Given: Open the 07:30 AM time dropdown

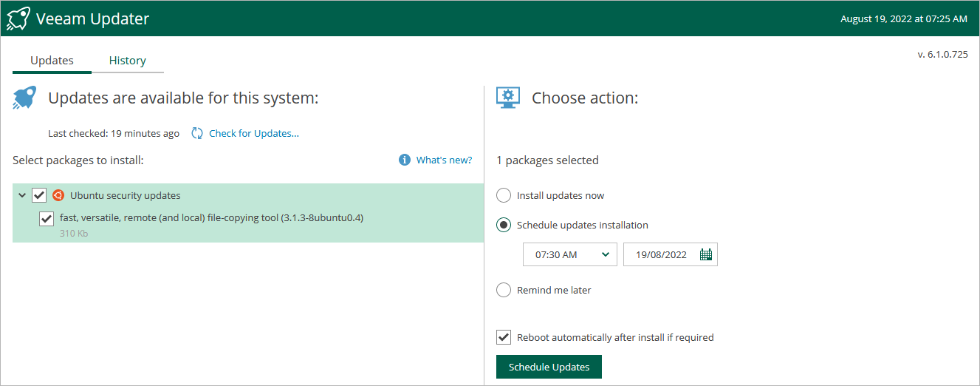Looking at the screenshot, I should [569, 254].
